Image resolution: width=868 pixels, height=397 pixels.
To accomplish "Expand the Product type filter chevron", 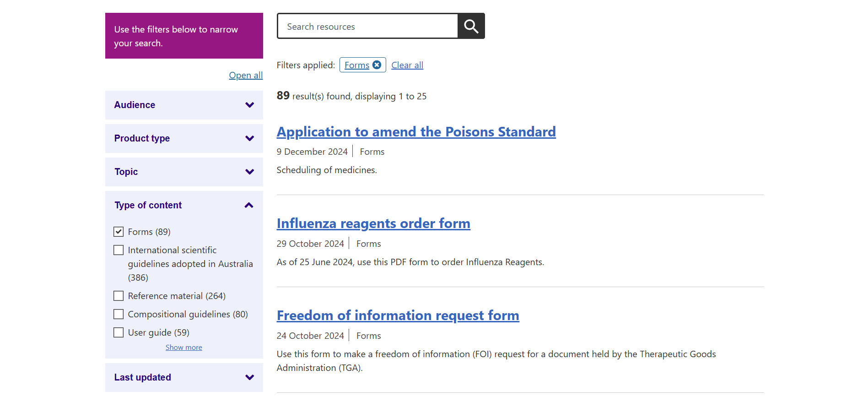I will click(x=249, y=138).
